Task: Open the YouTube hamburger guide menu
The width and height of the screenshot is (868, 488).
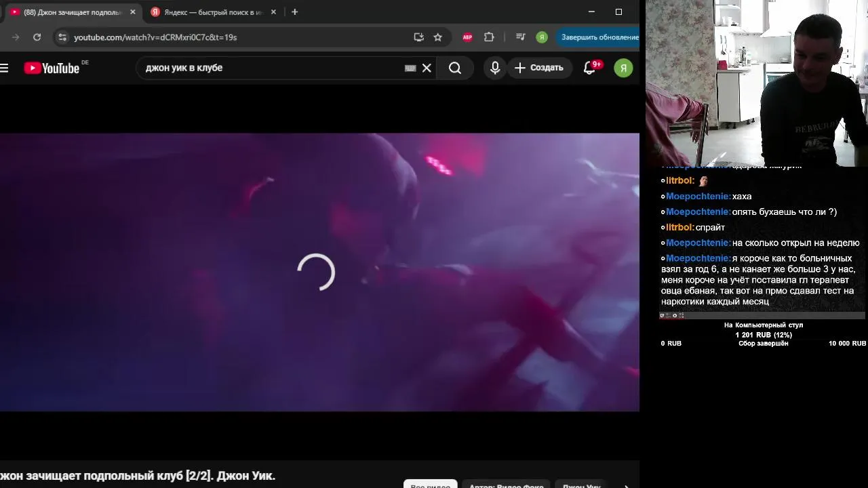Action: coord(4,68)
